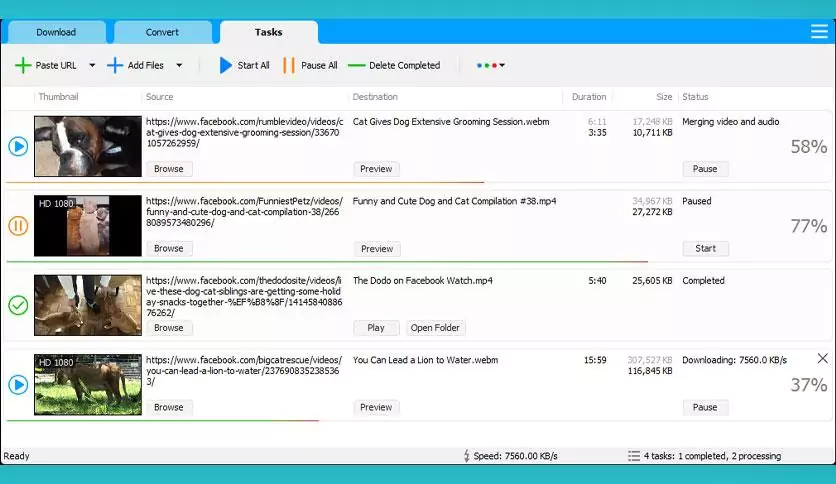Toggle the orange pause icon of paused task

pos(18,226)
